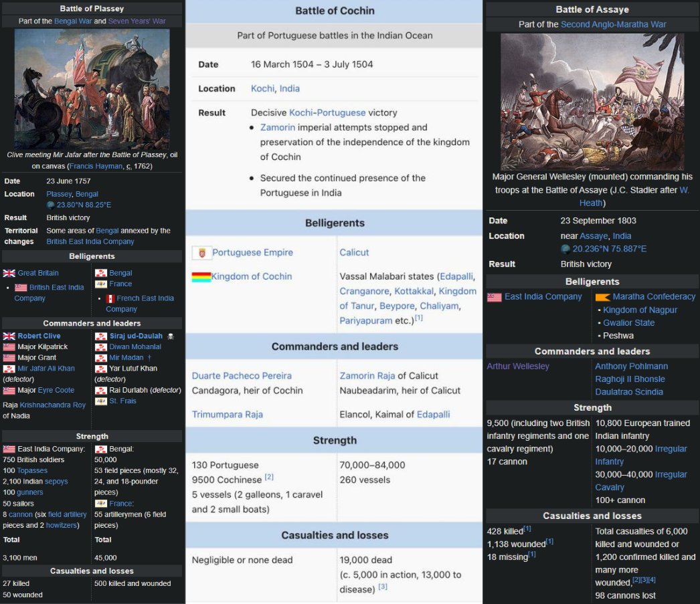Click the flag icon beside Mir Madan
The image size is (700, 604).
point(101,358)
